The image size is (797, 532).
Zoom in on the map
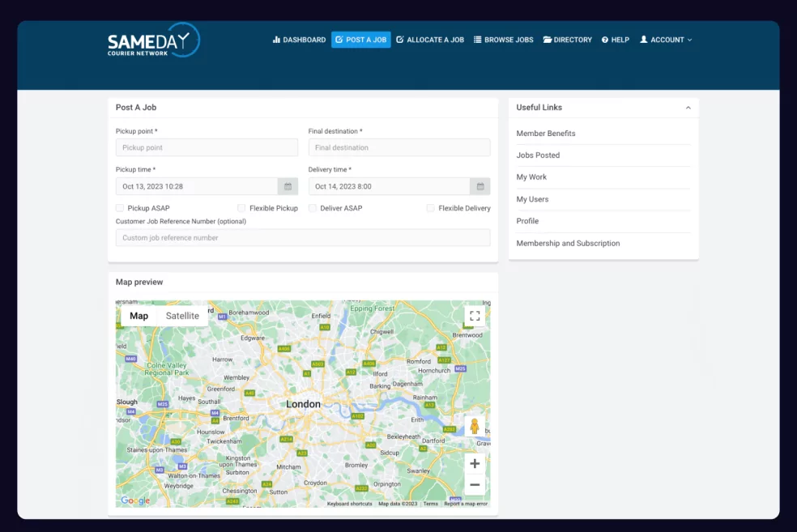coord(475,463)
